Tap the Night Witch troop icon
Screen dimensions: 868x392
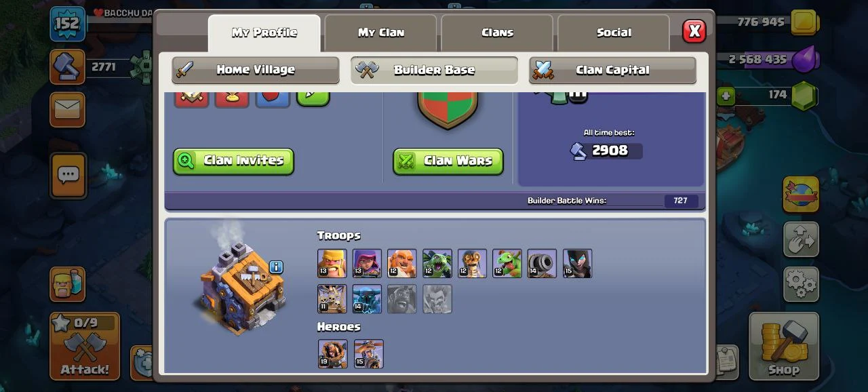(577, 263)
